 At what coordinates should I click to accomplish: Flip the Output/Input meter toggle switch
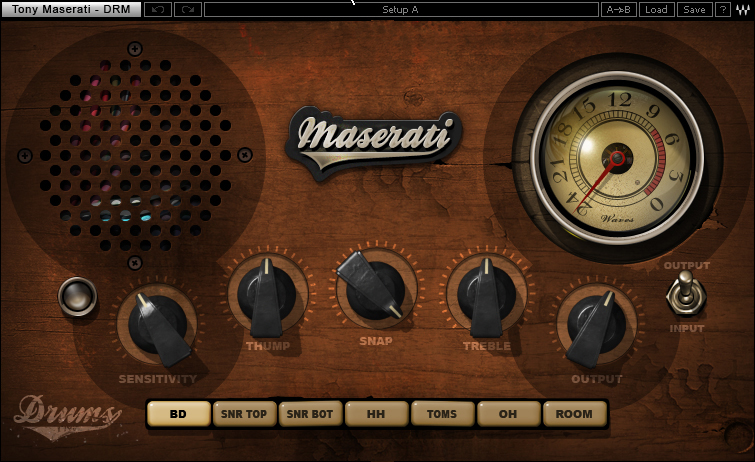point(686,296)
